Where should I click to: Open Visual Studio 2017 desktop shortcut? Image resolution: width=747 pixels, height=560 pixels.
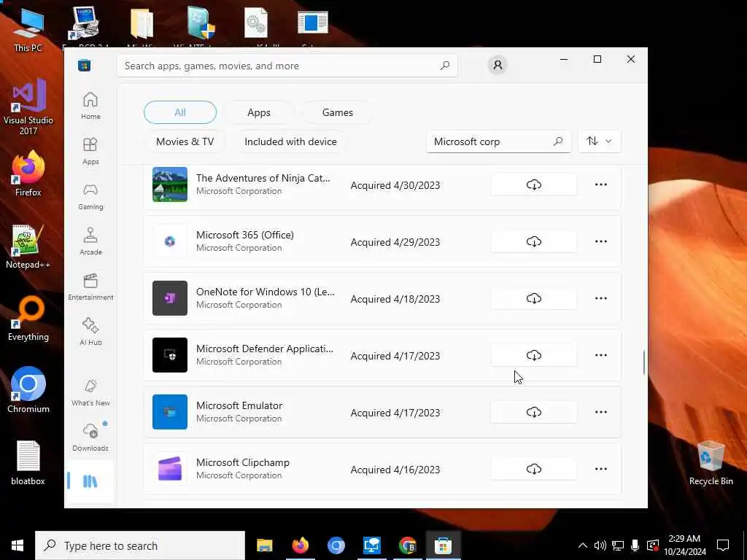point(28,107)
